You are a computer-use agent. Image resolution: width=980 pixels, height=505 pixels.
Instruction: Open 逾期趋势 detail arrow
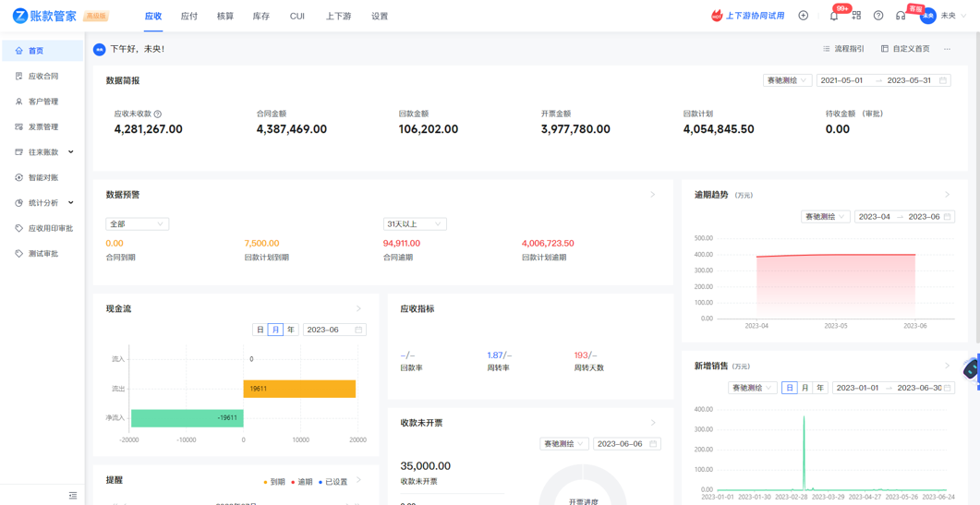tap(948, 195)
